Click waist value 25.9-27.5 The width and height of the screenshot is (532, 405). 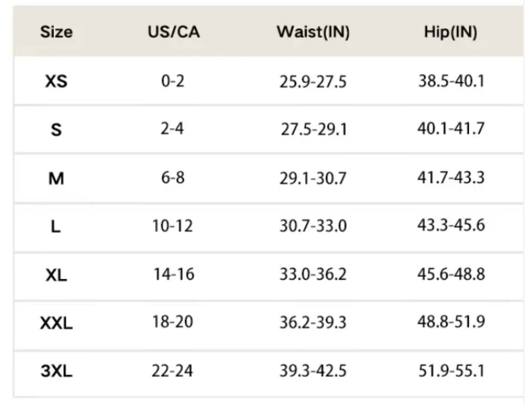coord(313,82)
